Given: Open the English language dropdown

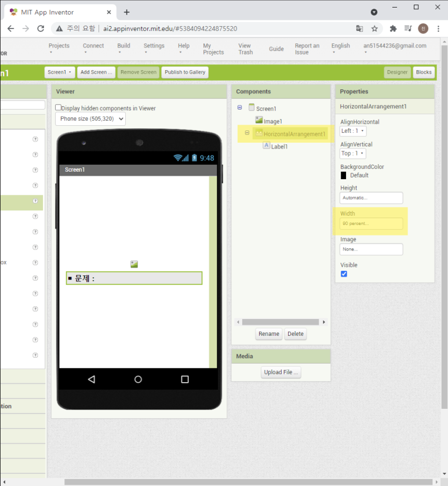Looking at the screenshot, I should click(341, 48).
